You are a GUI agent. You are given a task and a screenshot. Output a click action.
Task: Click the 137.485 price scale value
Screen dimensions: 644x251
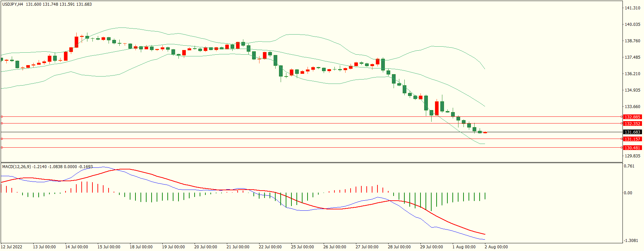point(632,57)
